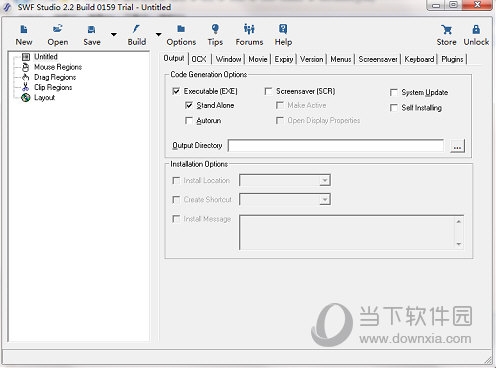
Task: Click the window resize grip corner
Action: tap(488, 360)
